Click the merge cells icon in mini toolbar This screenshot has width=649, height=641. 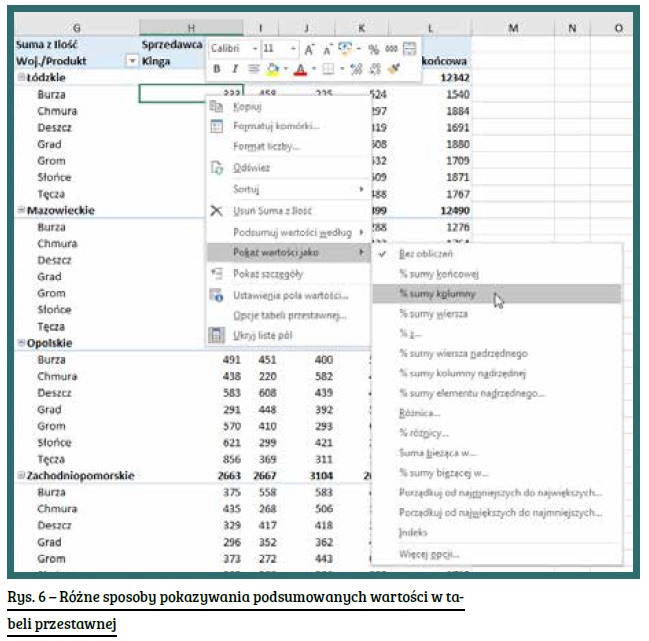[x=409, y=49]
